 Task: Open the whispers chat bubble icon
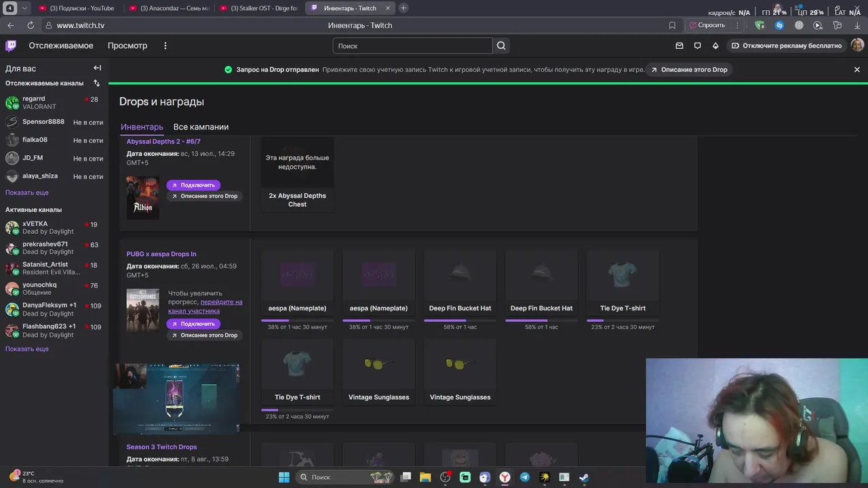697,45
